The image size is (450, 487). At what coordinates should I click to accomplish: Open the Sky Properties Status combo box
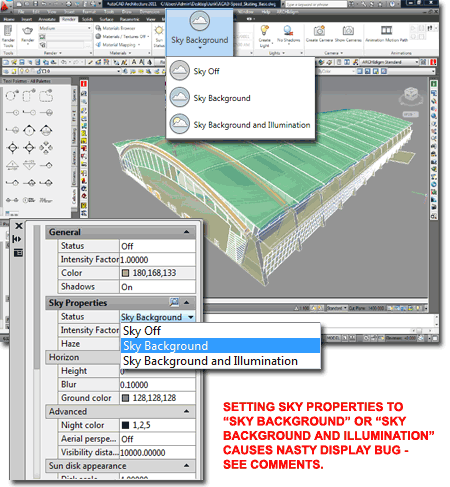(157, 317)
